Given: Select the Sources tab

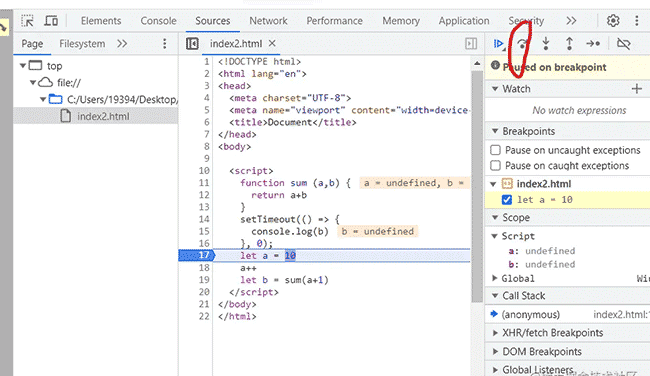Looking at the screenshot, I should click(x=213, y=21).
